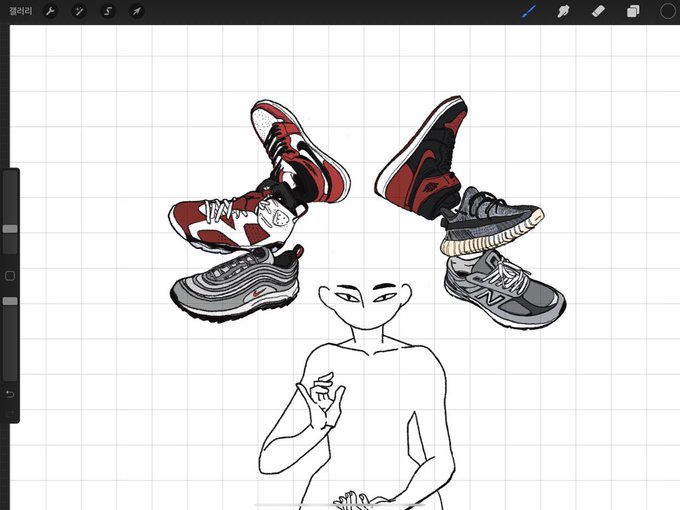The width and height of the screenshot is (680, 510).
Task: Redo the last undone stroke
Action: click(x=10, y=414)
